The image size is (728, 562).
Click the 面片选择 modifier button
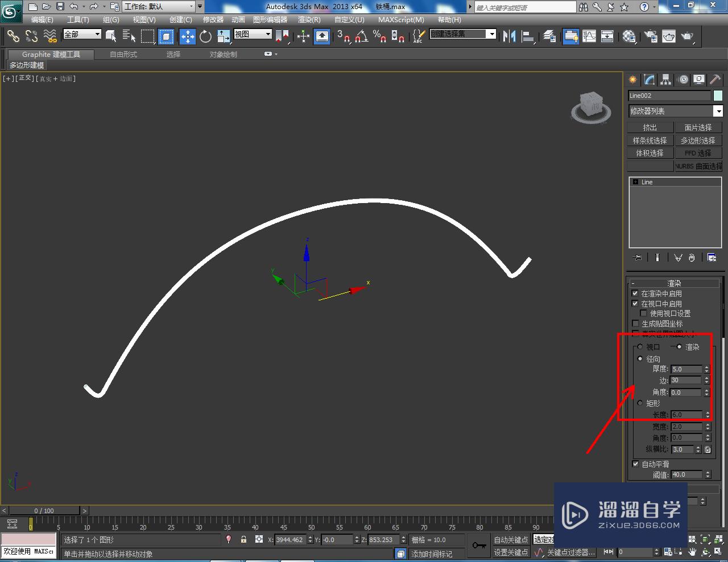point(698,127)
